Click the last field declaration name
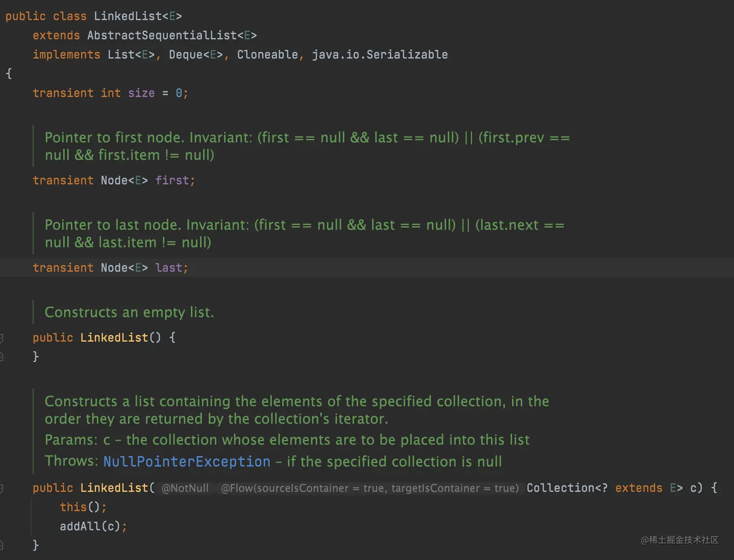This screenshot has height=560, width=734. tap(168, 268)
